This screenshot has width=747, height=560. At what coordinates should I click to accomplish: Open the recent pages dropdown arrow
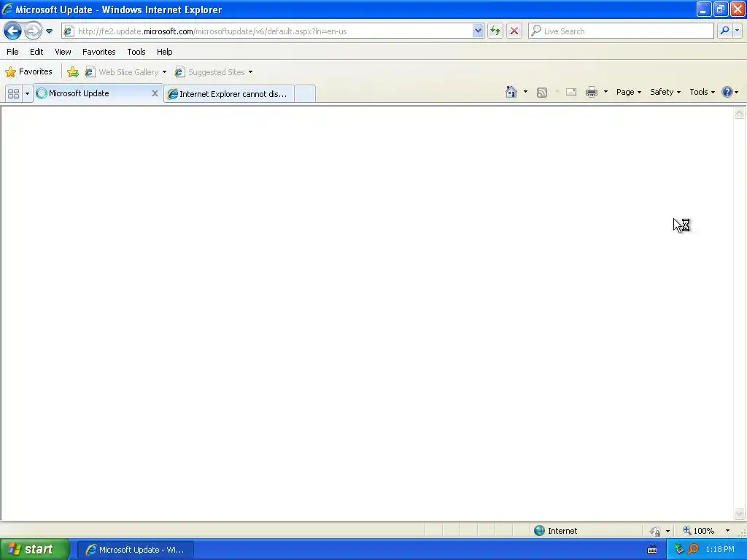[49, 31]
